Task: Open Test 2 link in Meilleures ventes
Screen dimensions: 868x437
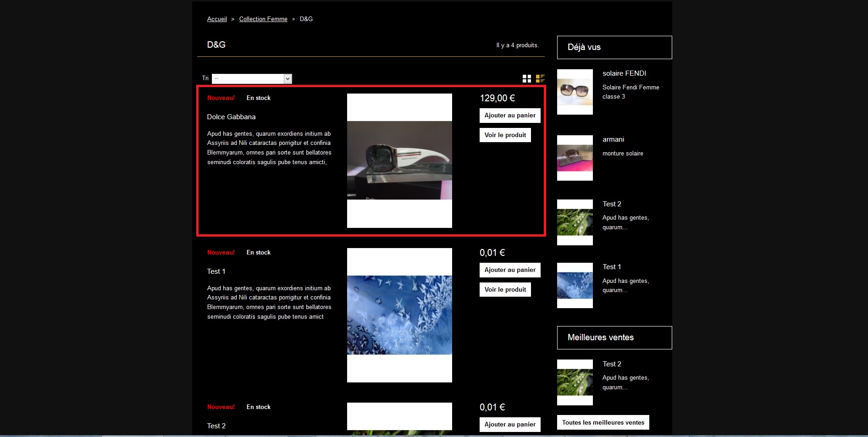Action: [612, 364]
